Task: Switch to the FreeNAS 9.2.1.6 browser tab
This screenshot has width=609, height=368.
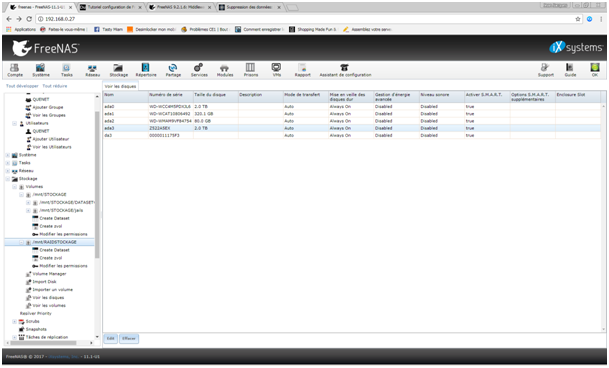Action: coord(181,7)
